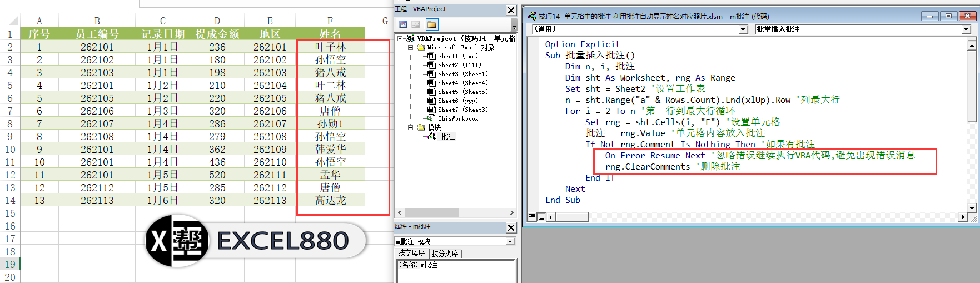Click the 'Sub 批量插入批注()' code line
The width and height of the screenshot is (980, 283).
tap(590, 55)
